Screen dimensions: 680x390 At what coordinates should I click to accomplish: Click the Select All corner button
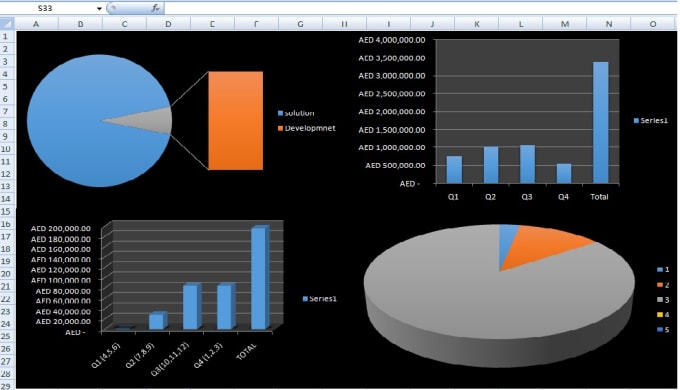tap(7, 23)
